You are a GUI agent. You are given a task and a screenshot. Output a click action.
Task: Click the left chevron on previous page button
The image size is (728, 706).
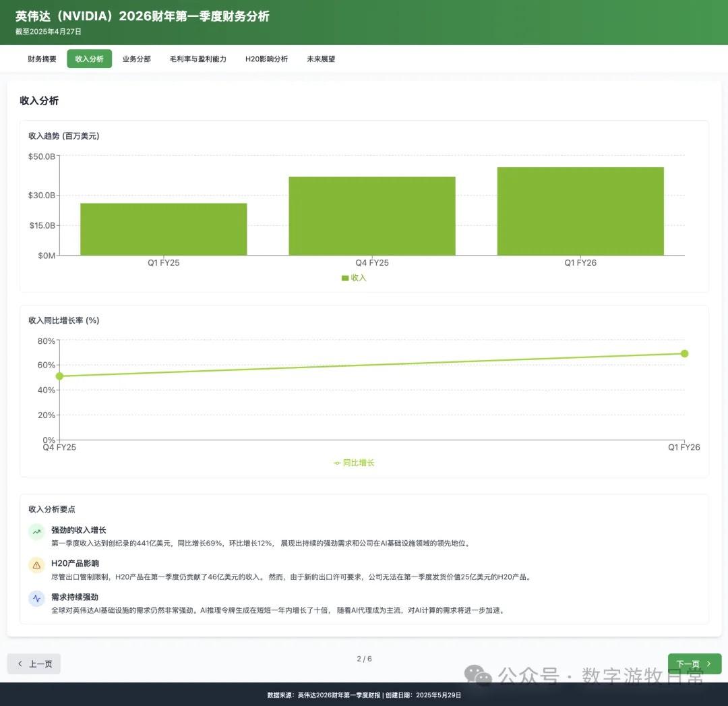click(20, 664)
